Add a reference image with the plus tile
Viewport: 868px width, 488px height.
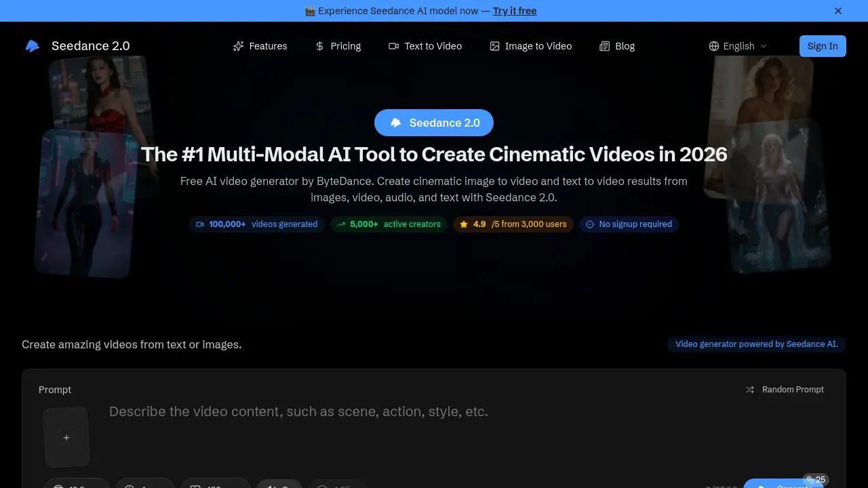pos(66,437)
